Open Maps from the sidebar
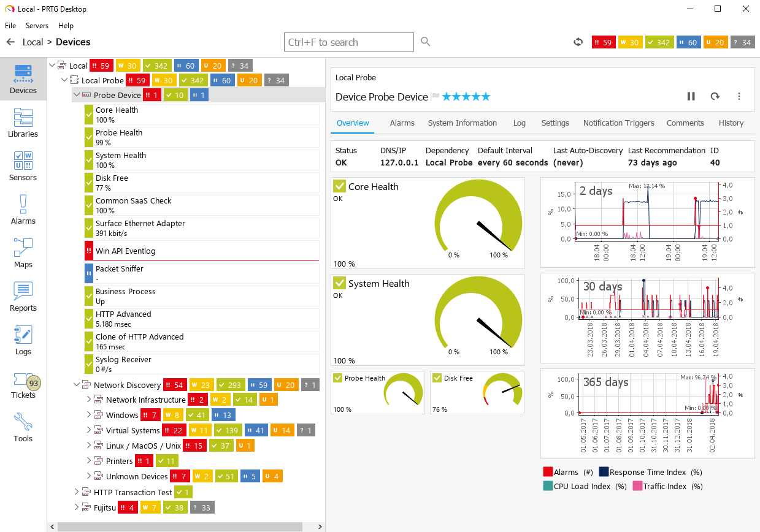 [23, 254]
